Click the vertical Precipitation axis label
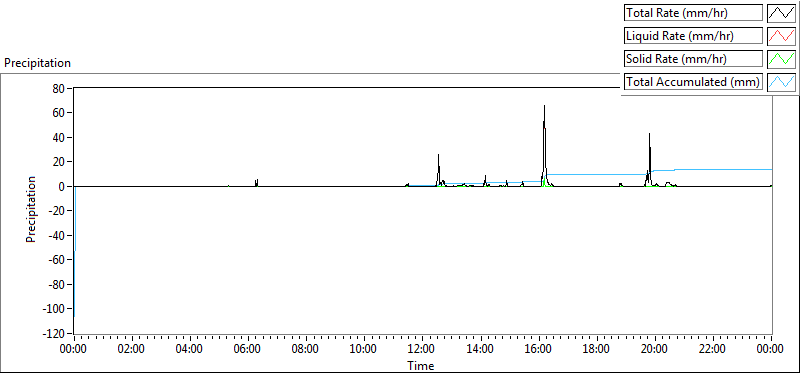The width and height of the screenshot is (800, 373). click(x=31, y=209)
